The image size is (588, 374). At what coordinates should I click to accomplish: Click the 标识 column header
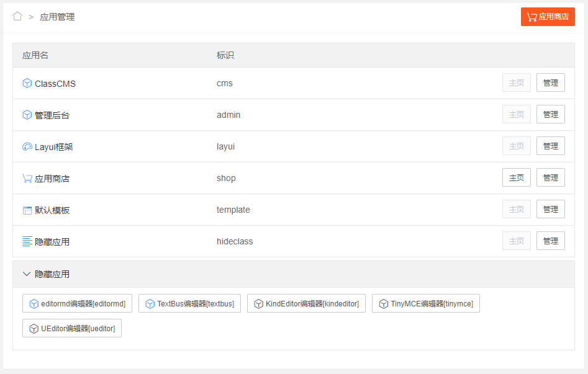point(225,55)
